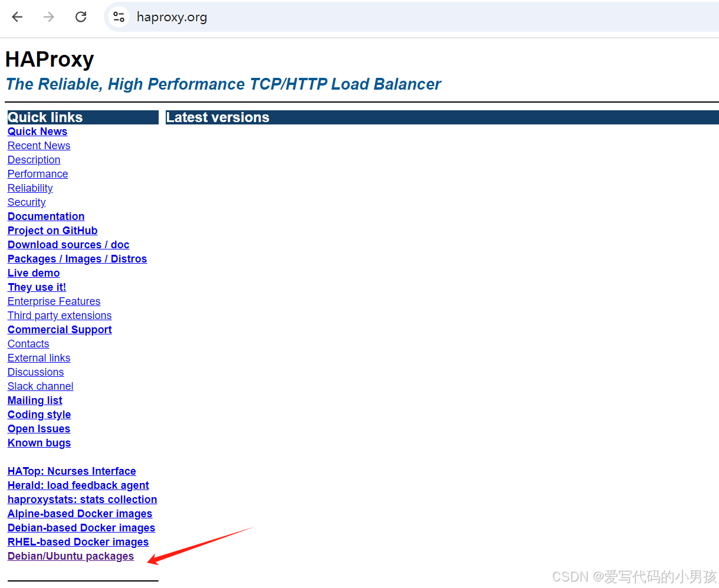Open the Open Issues link

(x=39, y=429)
